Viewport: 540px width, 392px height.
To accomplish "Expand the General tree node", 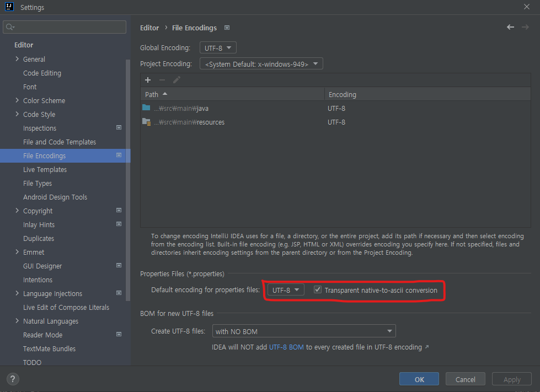I will (x=17, y=59).
